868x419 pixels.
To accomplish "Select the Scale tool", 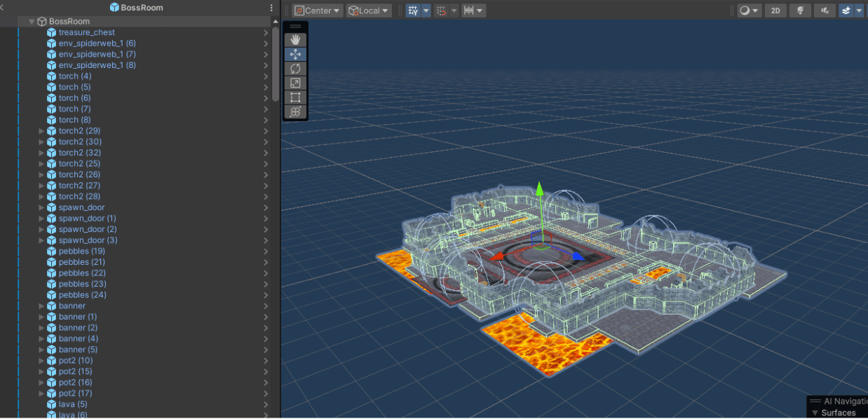I will pyautogui.click(x=295, y=83).
